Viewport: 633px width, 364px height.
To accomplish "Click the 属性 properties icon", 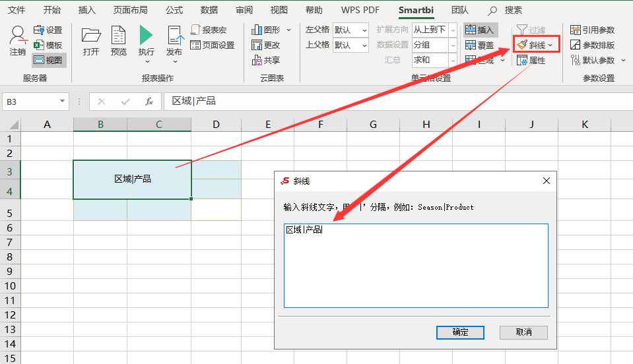I will coord(531,61).
